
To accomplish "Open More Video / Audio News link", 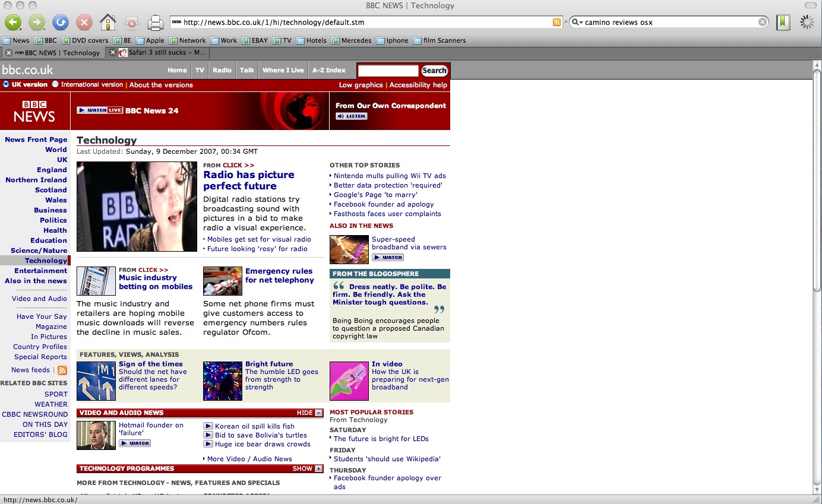I will click(249, 459).
